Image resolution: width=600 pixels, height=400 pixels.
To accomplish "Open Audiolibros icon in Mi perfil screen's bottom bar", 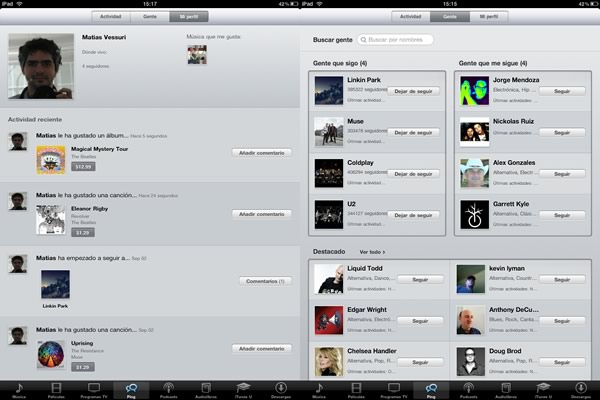I will tap(206, 390).
